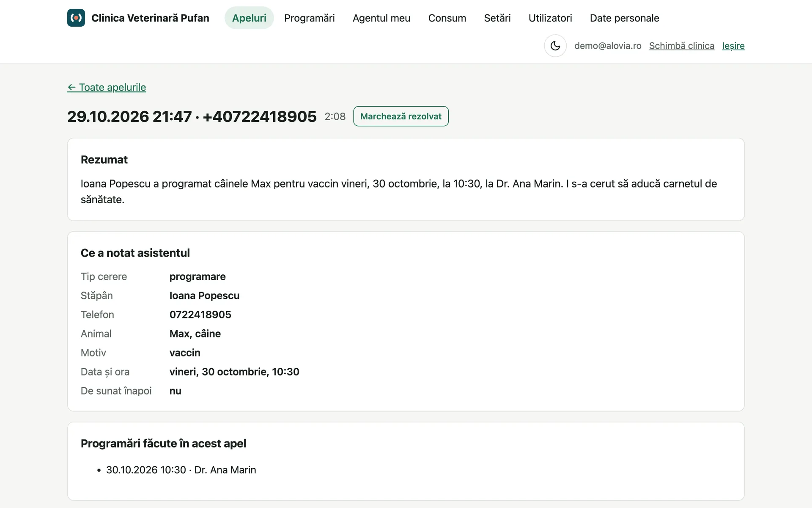Click the Tip cerere label
The image size is (812, 508).
(x=104, y=276)
